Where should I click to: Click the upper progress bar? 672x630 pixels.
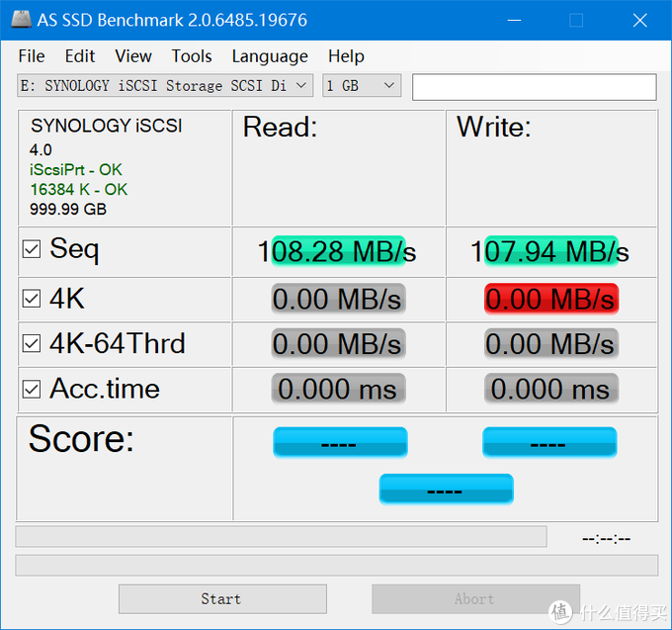click(x=281, y=536)
